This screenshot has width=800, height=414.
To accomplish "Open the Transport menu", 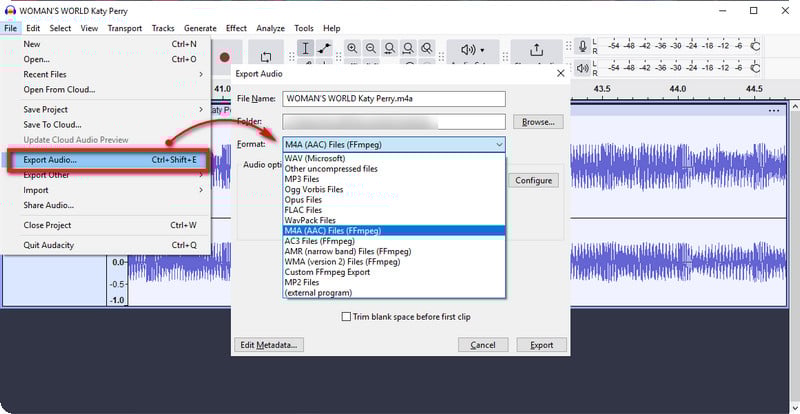I will click(x=125, y=28).
